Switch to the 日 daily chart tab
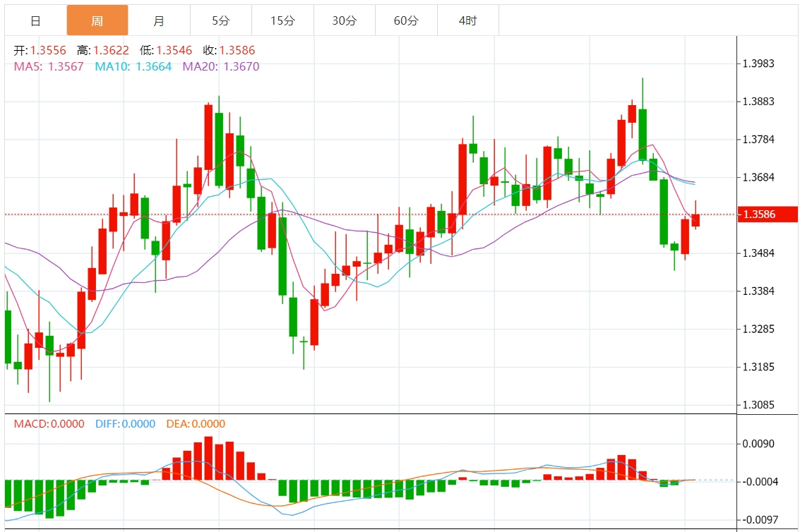The image size is (812, 532). pos(36,20)
